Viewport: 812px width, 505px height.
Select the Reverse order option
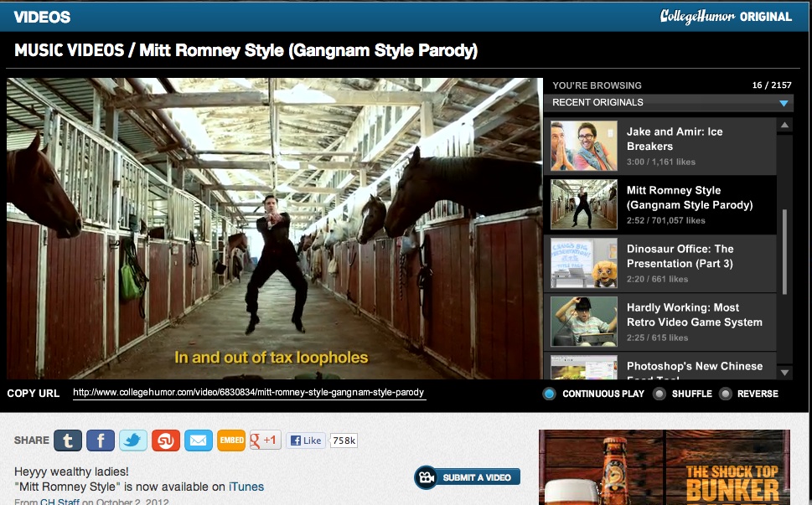[x=726, y=394]
